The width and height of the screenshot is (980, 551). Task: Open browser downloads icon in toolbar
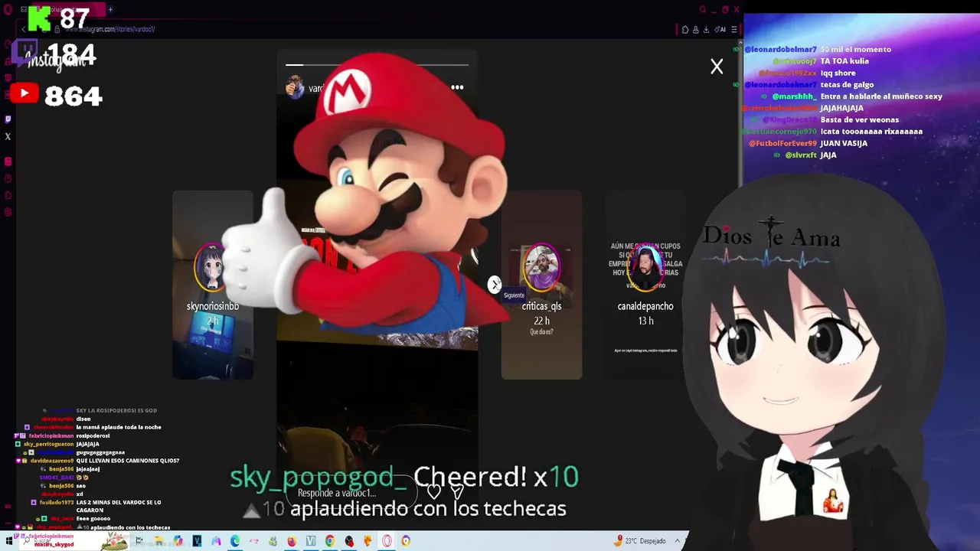pos(706,30)
